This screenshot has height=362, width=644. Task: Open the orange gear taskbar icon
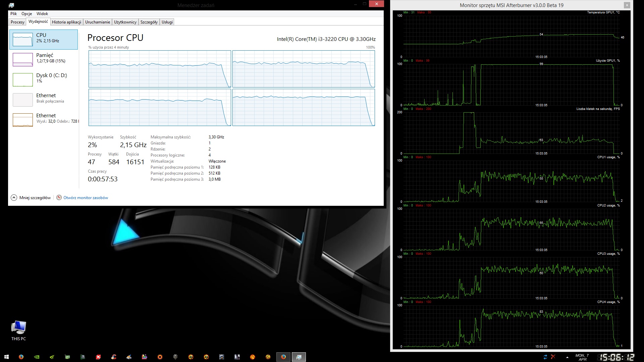pyautogui.click(x=160, y=357)
